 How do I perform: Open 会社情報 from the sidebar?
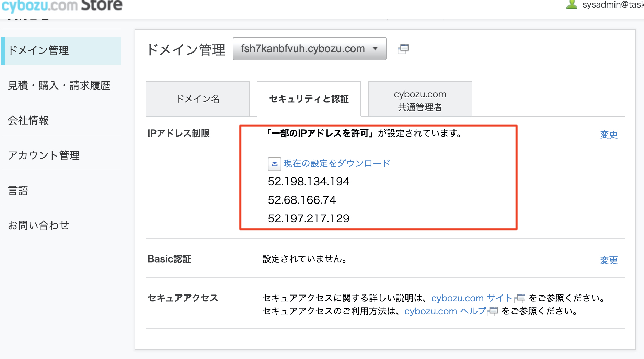coord(28,120)
